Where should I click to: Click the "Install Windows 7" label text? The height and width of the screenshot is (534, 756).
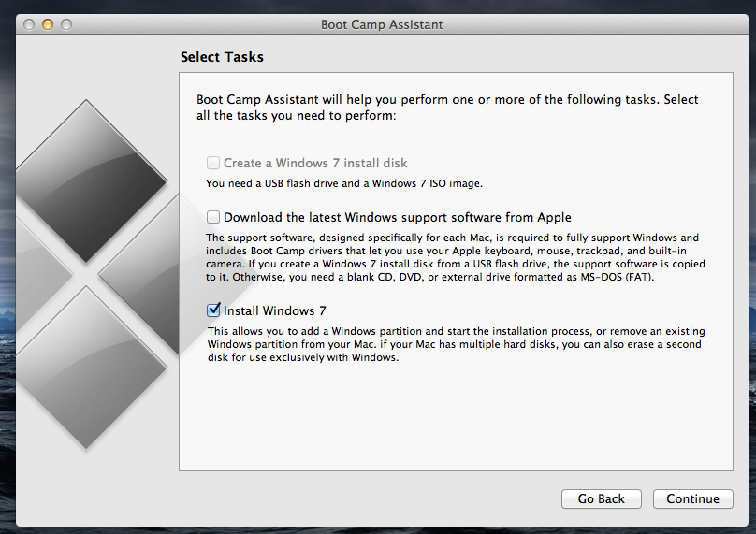pos(275,310)
